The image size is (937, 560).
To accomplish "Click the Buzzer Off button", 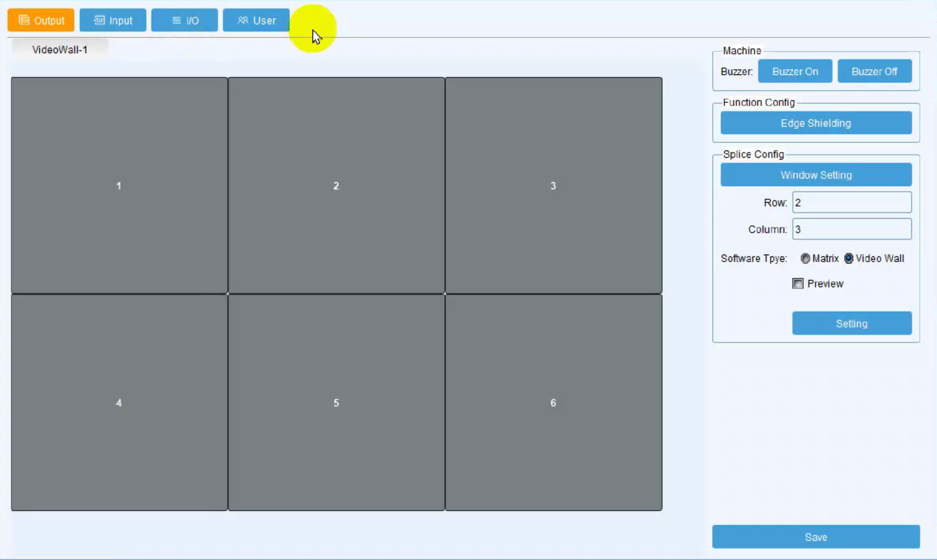I will 875,71.
